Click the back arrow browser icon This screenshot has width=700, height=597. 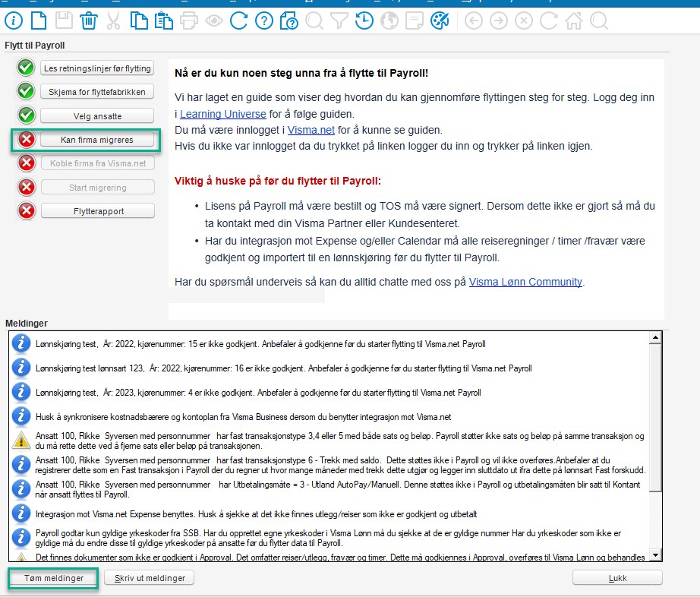pos(473,21)
